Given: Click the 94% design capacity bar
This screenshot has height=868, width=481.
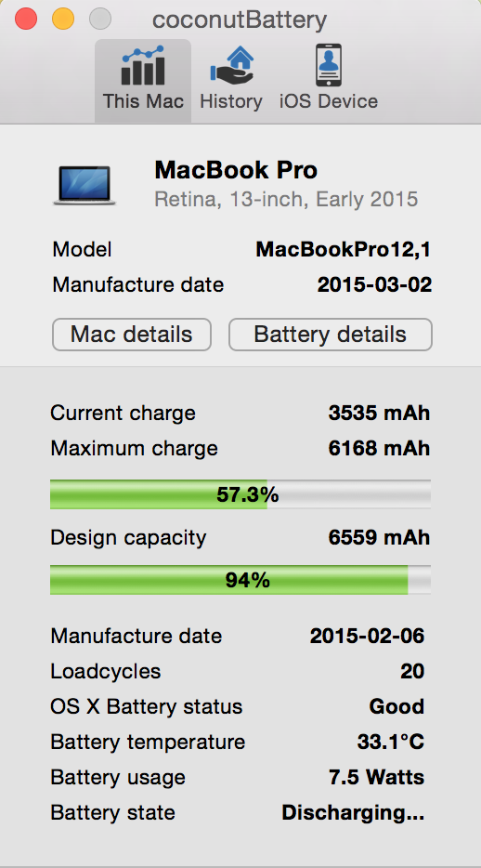Looking at the screenshot, I should click(x=240, y=580).
